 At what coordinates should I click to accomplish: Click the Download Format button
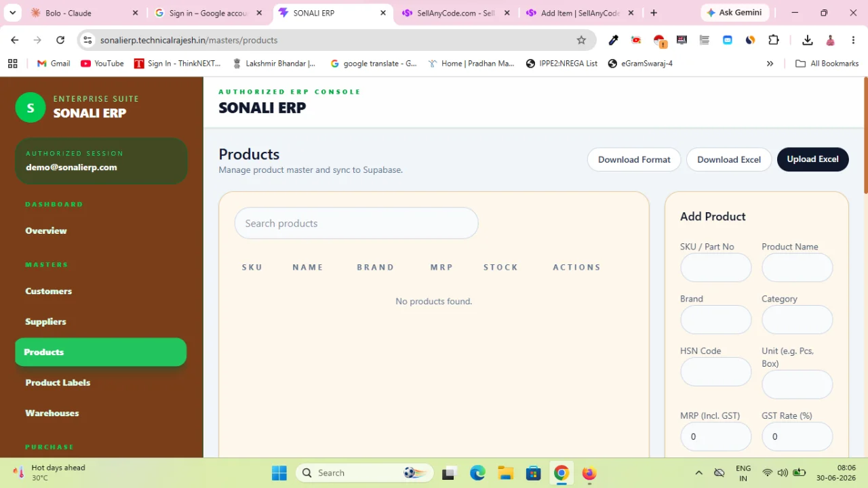click(634, 159)
